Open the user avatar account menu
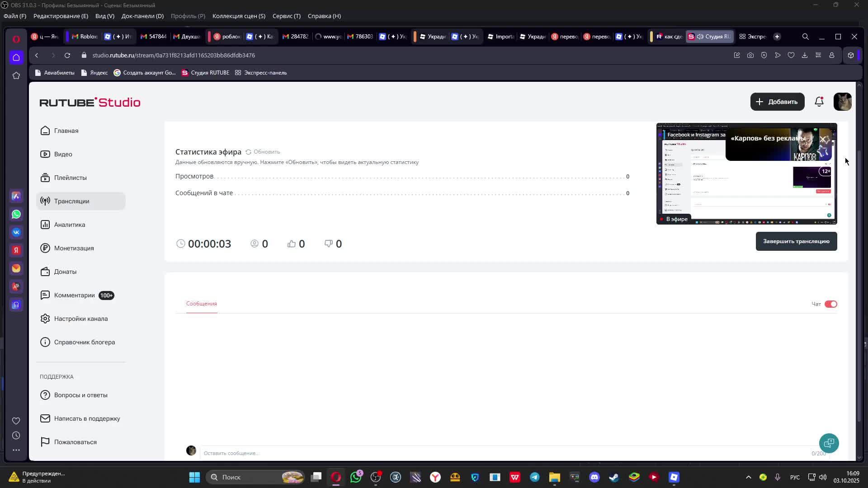 coord(842,102)
